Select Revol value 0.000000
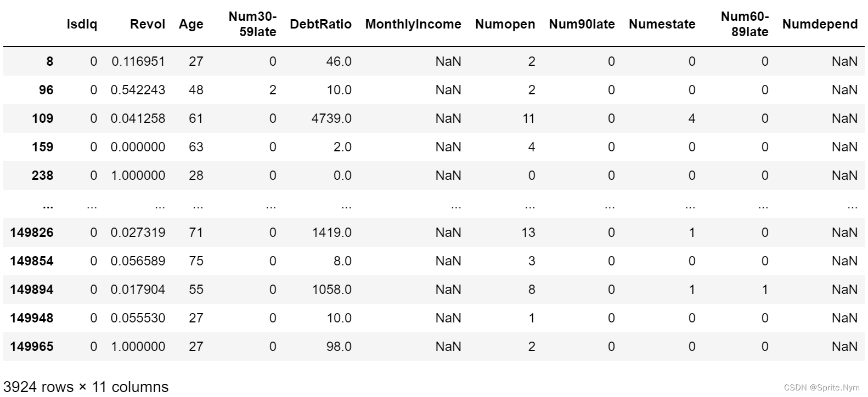868x397 pixels. 138,147
